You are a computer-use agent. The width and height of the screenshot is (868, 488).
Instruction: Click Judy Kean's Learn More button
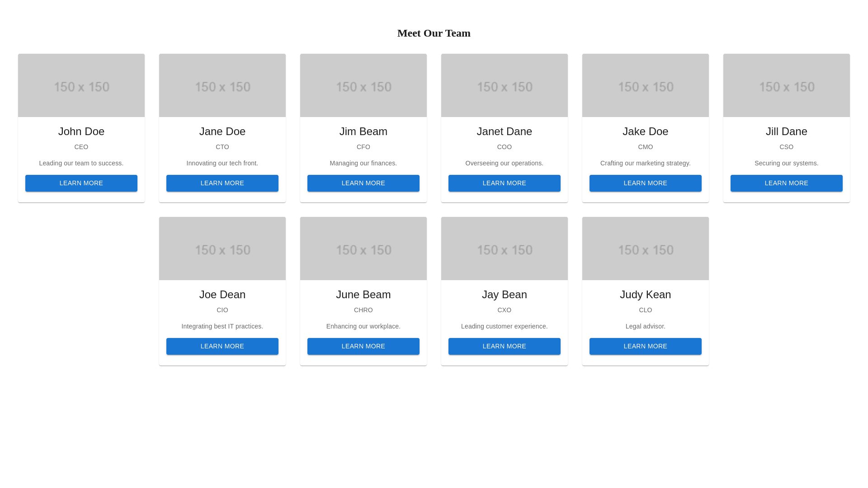tap(646, 346)
